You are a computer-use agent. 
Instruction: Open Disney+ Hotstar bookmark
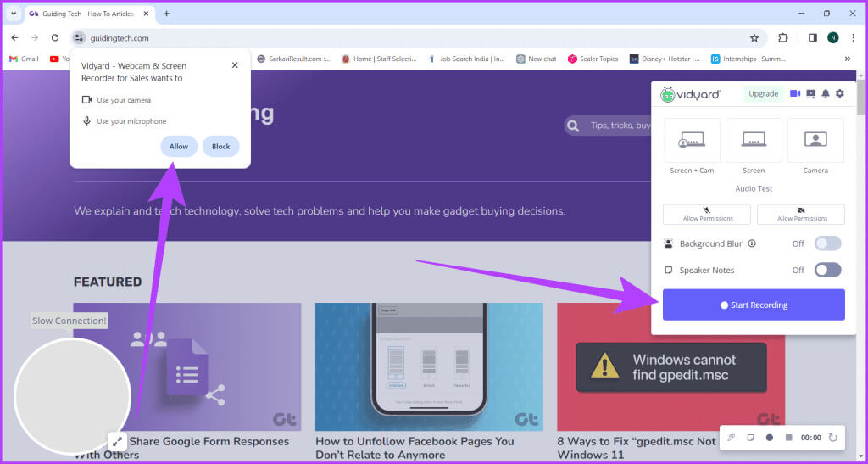click(665, 59)
